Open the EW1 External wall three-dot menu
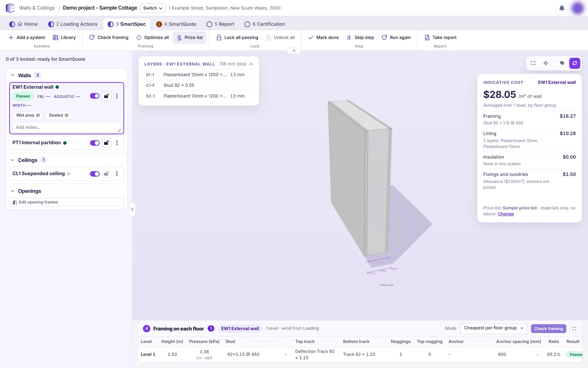 (117, 96)
